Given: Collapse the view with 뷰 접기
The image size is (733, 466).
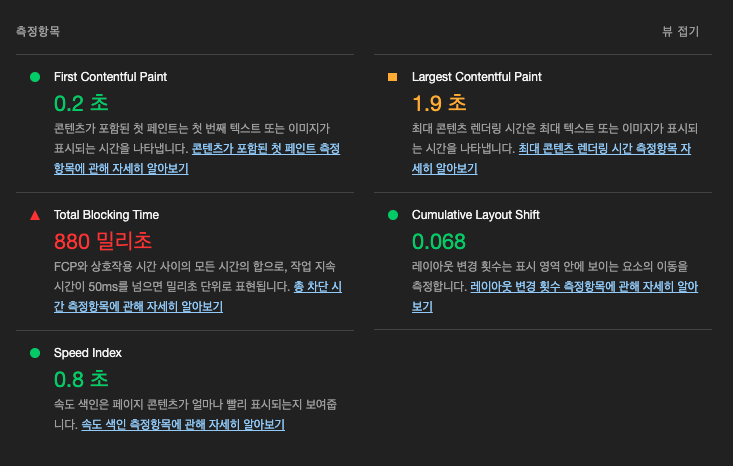Looking at the screenshot, I should coord(681,31).
